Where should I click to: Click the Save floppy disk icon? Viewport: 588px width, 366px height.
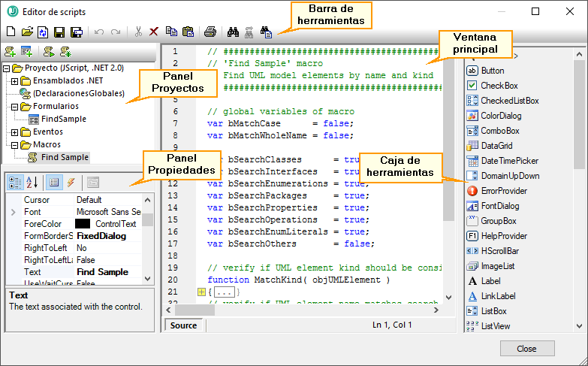pos(59,32)
